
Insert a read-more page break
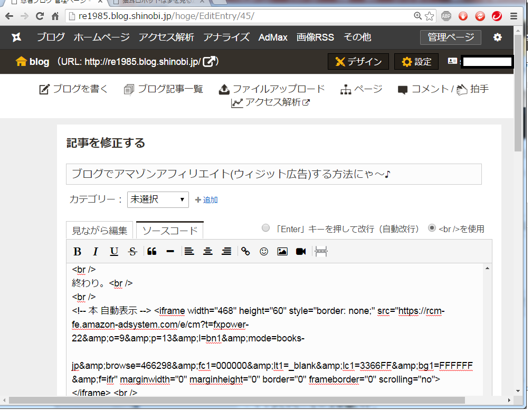tap(321, 252)
